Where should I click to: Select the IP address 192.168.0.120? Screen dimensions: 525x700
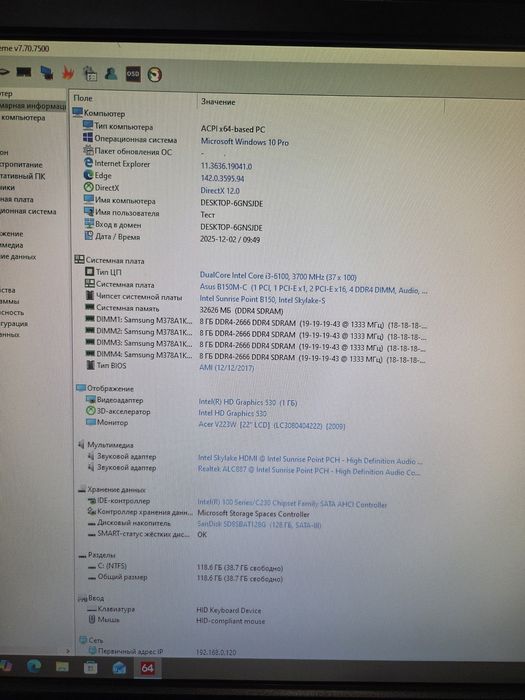[216, 652]
